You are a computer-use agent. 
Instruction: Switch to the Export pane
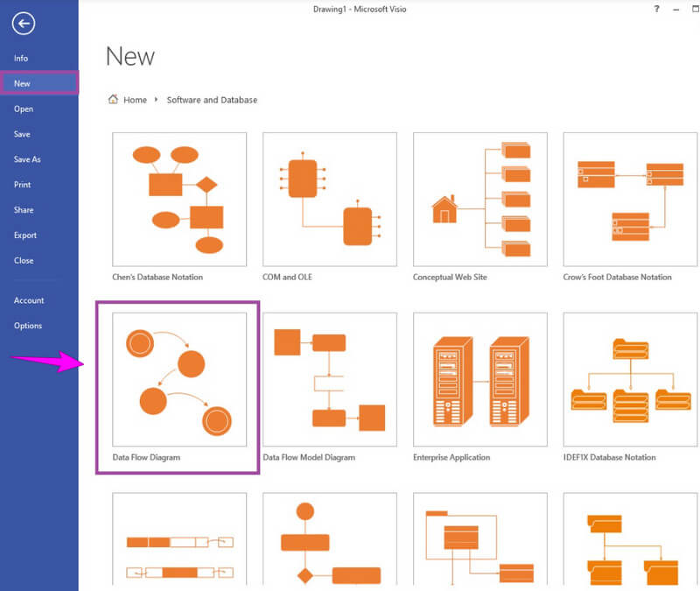coord(25,235)
